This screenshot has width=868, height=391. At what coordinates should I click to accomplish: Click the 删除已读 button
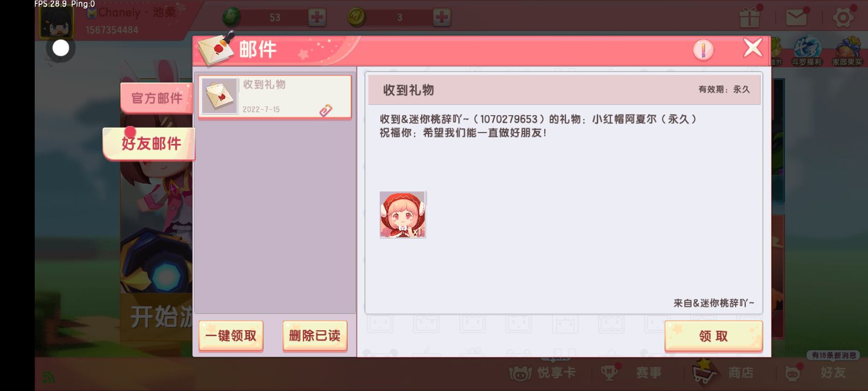pos(315,336)
